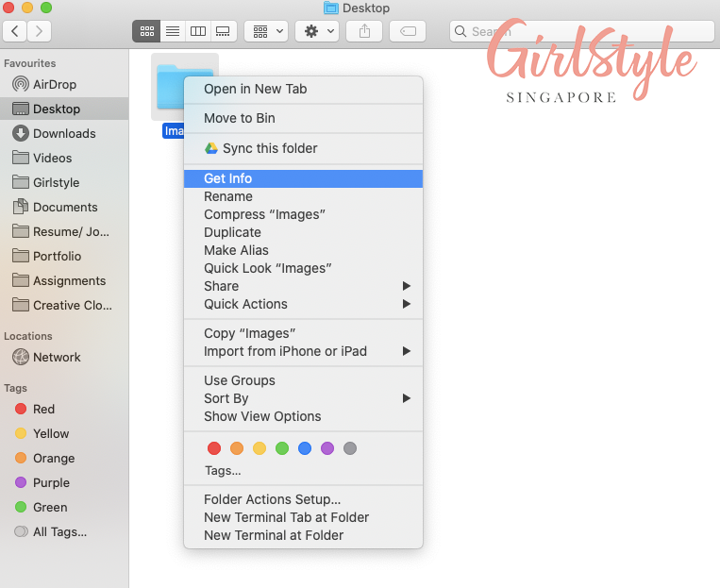Expand Import from iPhone or iPad submenu
Viewport: 720px width, 588px height.
pyautogui.click(x=303, y=351)
